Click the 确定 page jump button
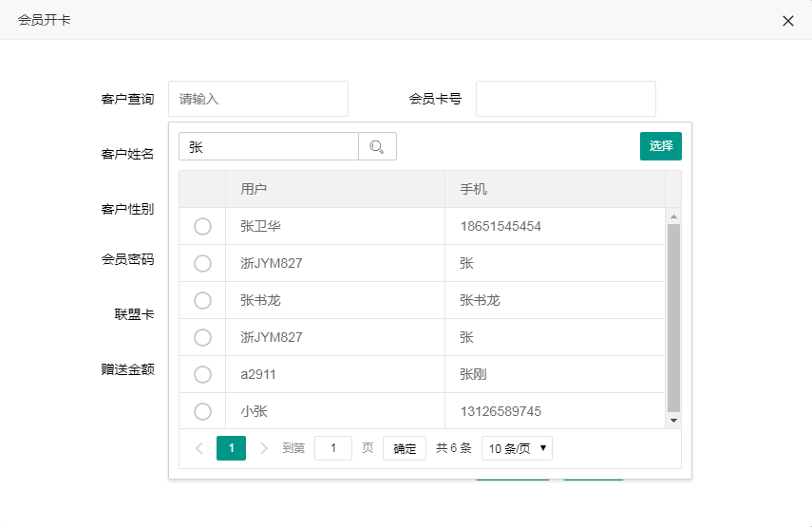The height and width of the screenshot is (527, 812). tap(405, 448)
